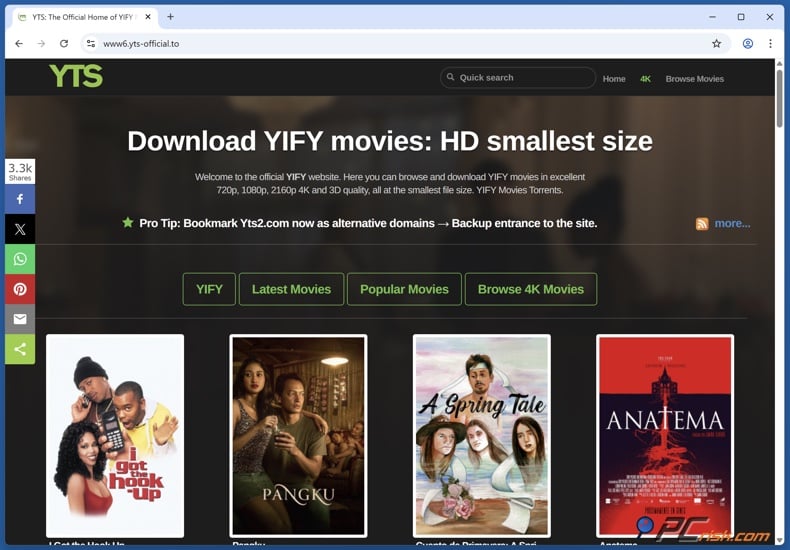Maximize the browser window
The image size is (790, 550).
coord(741,17)
